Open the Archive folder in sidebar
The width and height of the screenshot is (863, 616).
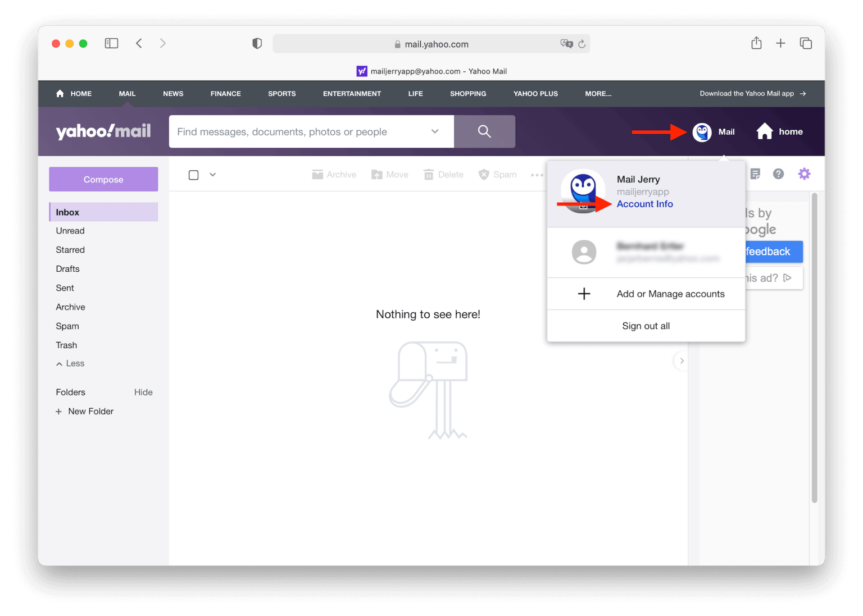[x=70, y=307]
